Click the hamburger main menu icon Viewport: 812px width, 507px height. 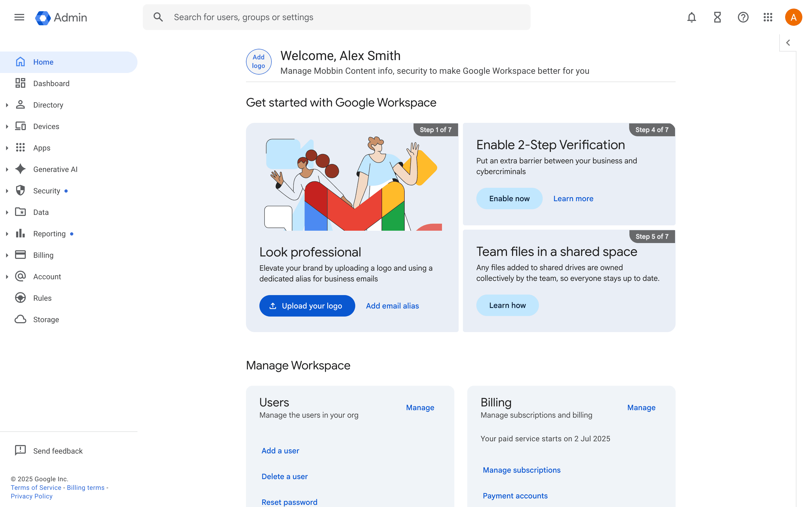tap(19, 17)
